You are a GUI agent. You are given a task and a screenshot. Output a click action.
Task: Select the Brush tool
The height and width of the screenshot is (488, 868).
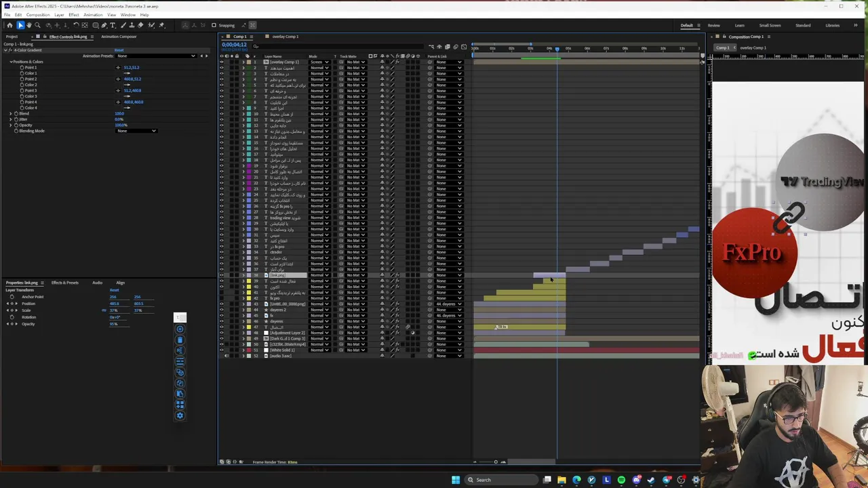tap(123, 25)
